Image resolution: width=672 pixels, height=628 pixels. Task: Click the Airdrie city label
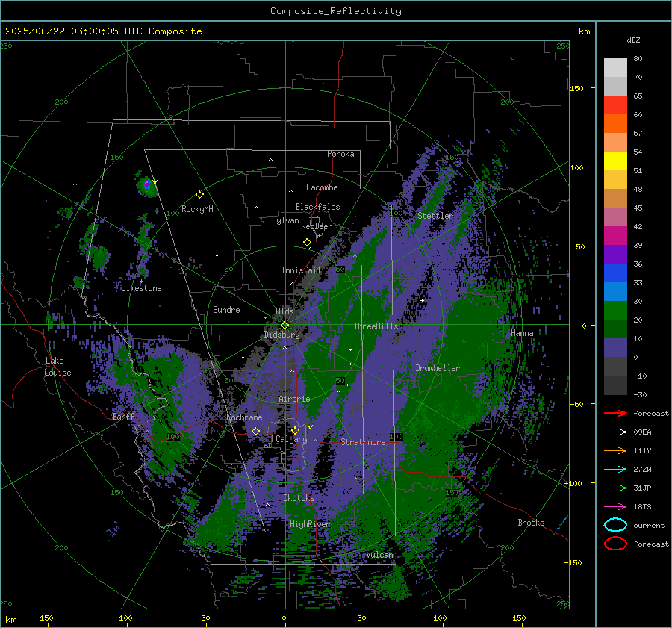click(294, 399)
